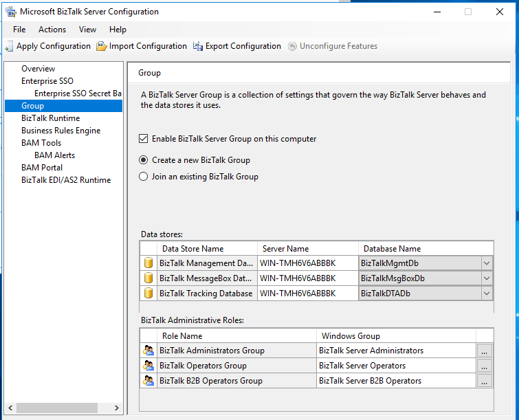519x420 pixels.
Task: Click Import Configuration text button
Action: tap(148, 46)
